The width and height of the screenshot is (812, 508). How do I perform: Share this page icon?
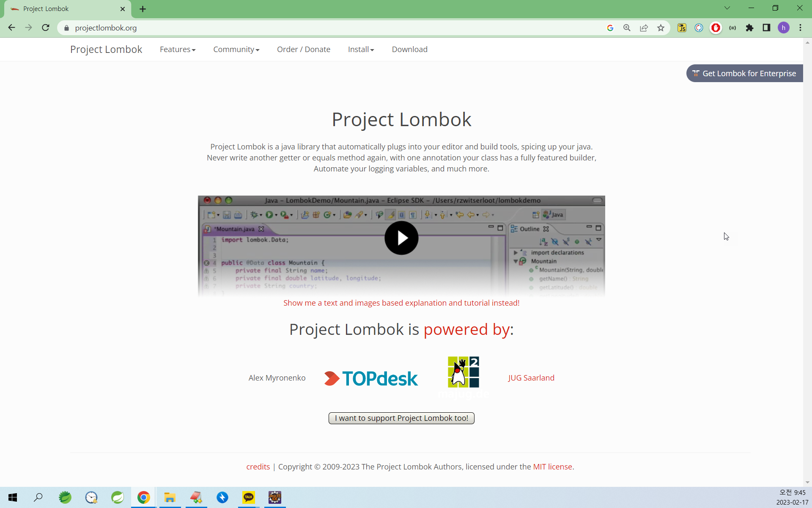click(x=644, y=28)
